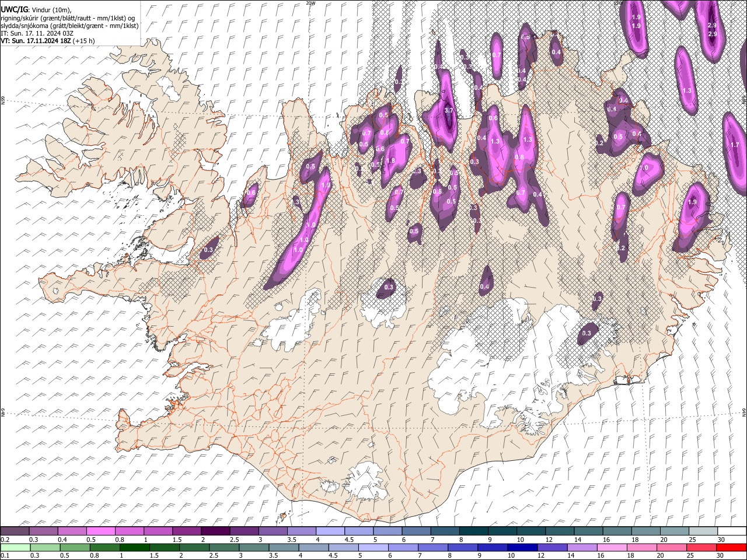This screenshot has width=747, height=560.
Task: Select the dark teal 8 swatch in the top legend row
Action: point(473,531)
